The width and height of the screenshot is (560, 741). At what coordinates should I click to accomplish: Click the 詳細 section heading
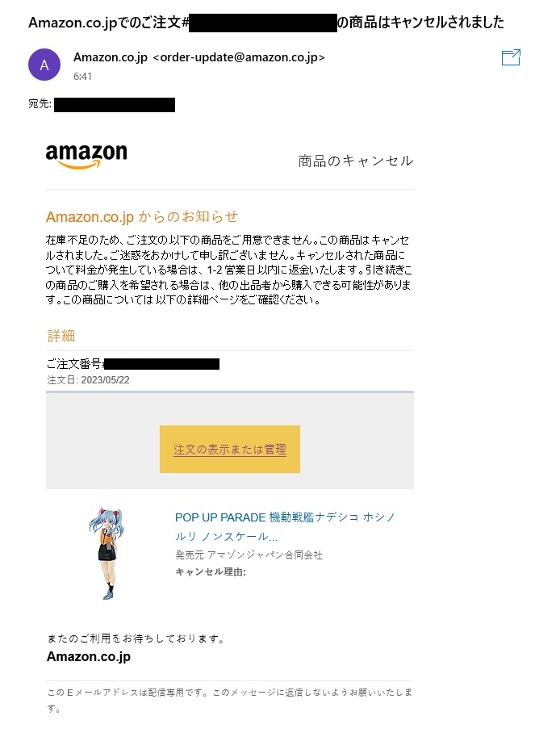click(x=61, y=336)
